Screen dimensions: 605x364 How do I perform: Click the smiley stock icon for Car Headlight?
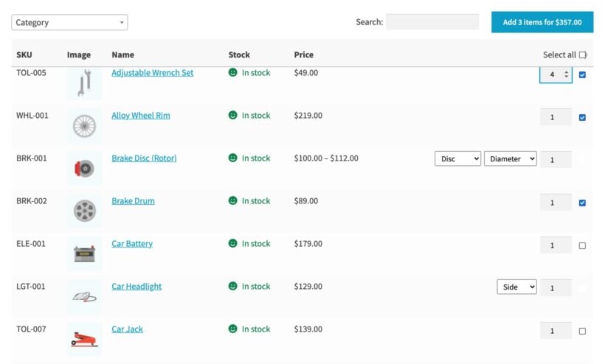point(232,286)
